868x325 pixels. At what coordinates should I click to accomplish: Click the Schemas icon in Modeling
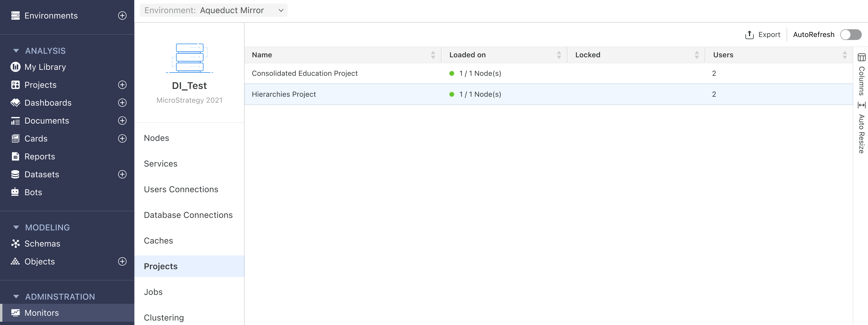16,244
